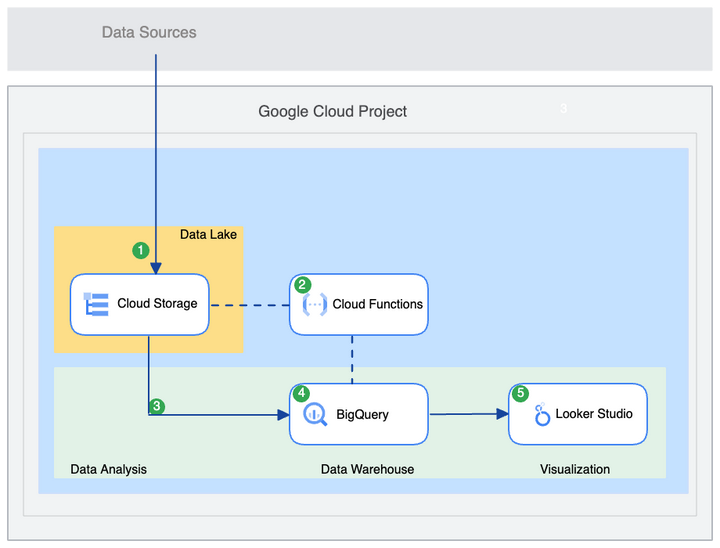The height and width of the screenshot is (548, 720).
Task: Click the Looker Studio logo icon
Action: pos(542,414)
